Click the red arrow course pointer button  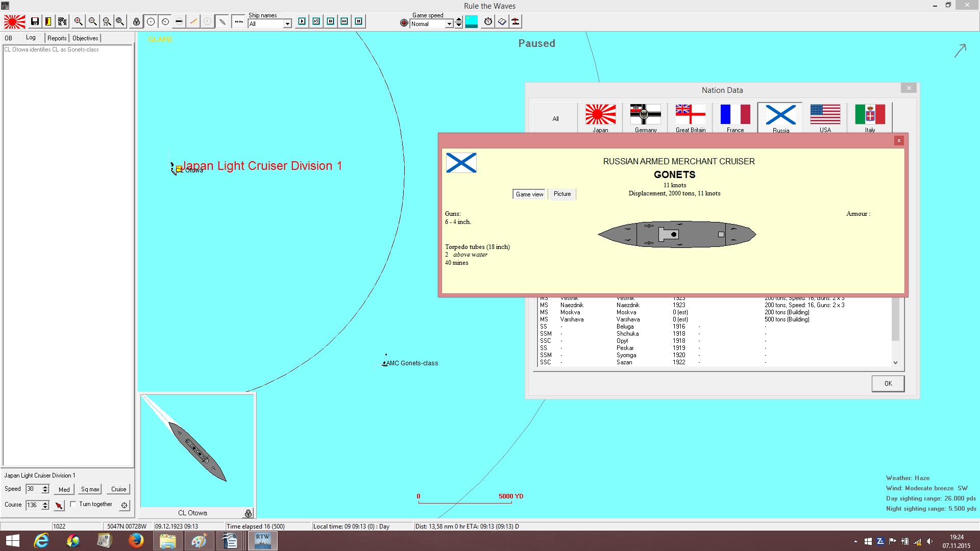point(59,505)
